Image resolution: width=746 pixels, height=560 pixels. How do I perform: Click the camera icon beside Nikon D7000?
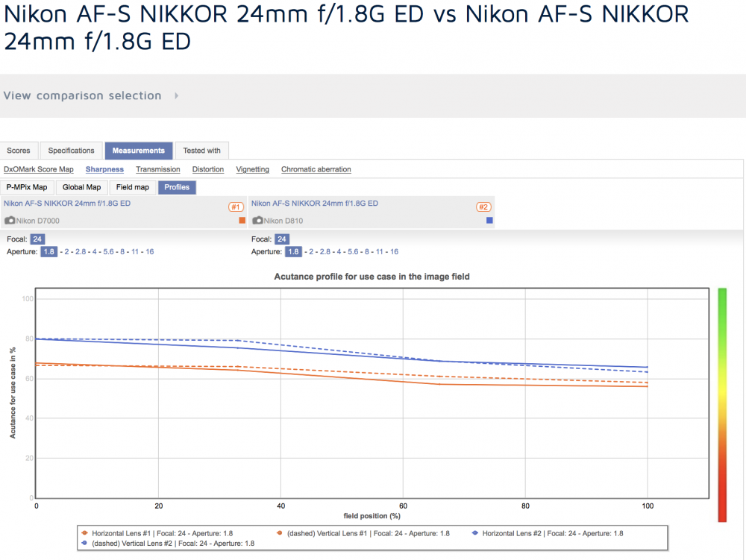click(10, 221)
